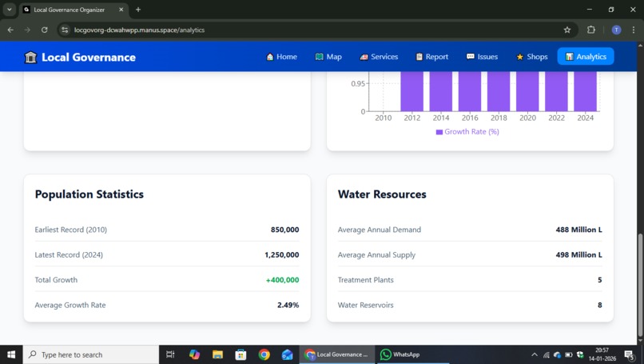Click the address bar URL

point(139,30)
